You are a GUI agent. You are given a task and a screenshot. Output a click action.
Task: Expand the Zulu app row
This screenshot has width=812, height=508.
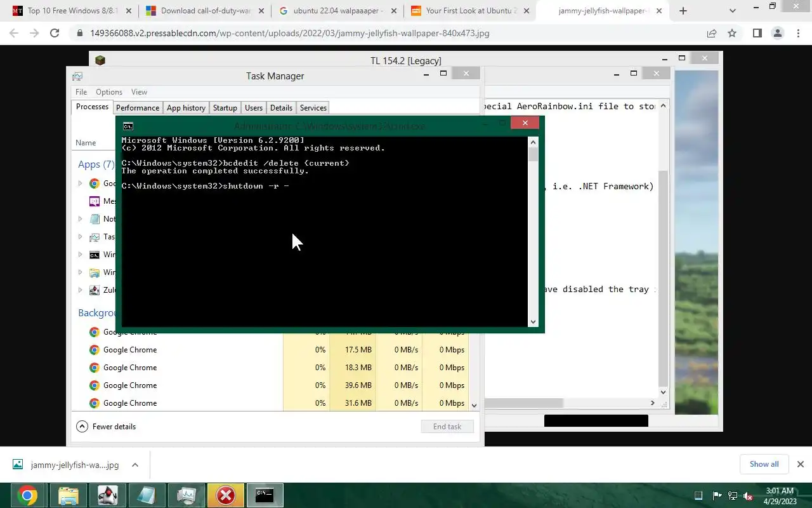click(80, 290)
